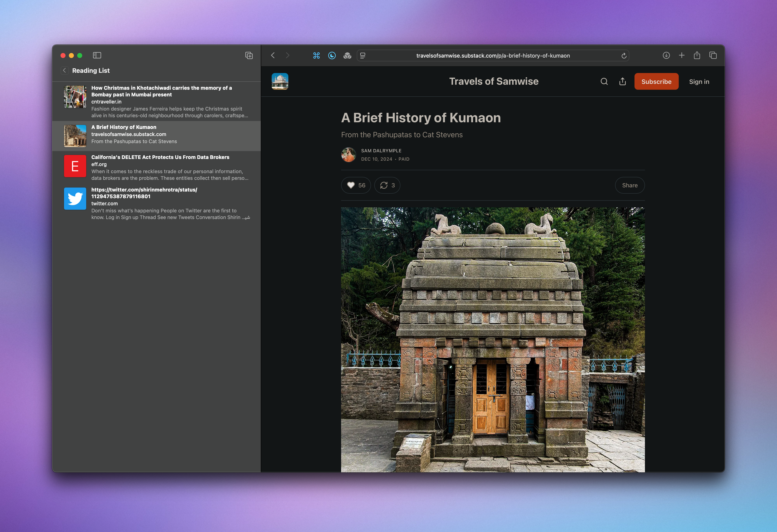Click the blue circular extension icon
Viewport: 777px width, 532px height.
[332, 55]
